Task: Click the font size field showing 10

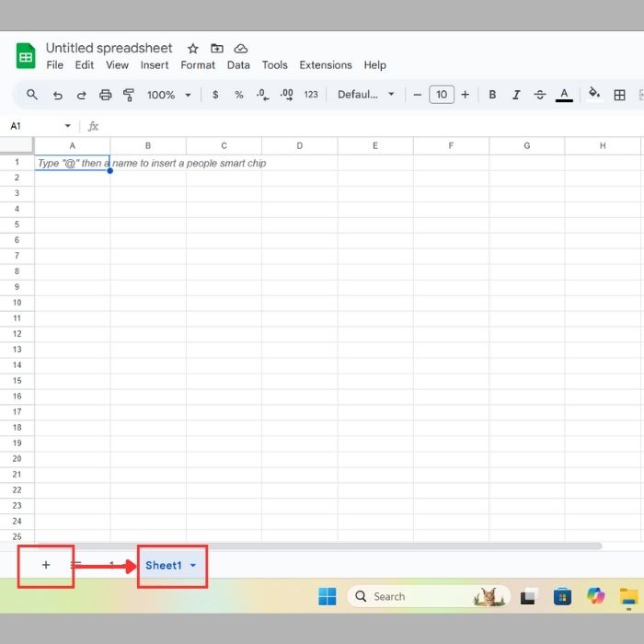Action: coord(442,95)
